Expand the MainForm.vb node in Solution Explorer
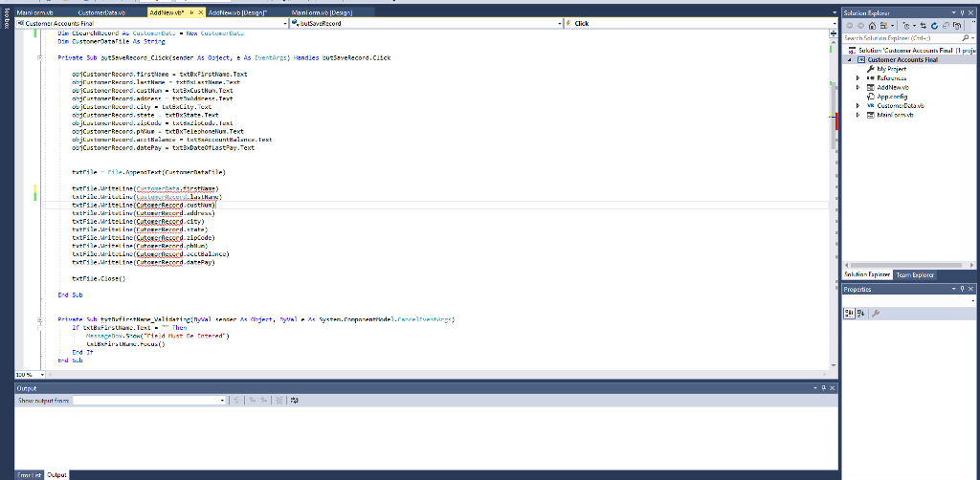This screenshot has height=480, width=980. [857, 115]
